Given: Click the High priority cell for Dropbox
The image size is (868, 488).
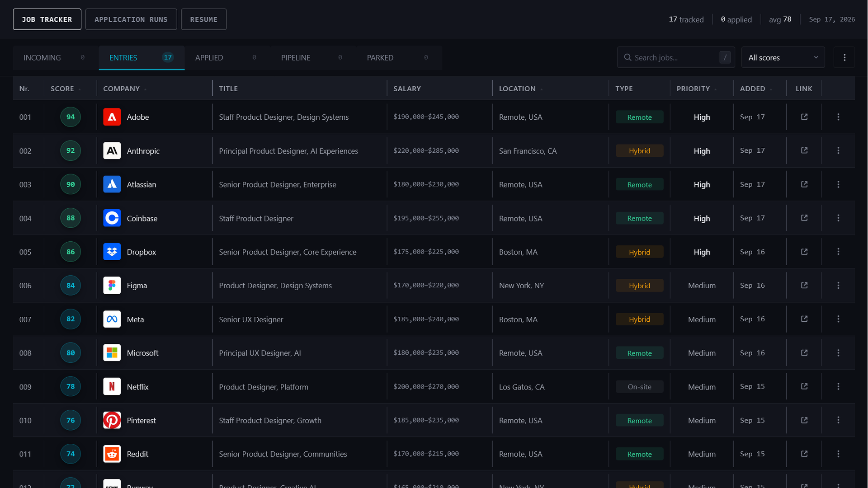Looking at the screenshot, I should click(x=702, y=252).
